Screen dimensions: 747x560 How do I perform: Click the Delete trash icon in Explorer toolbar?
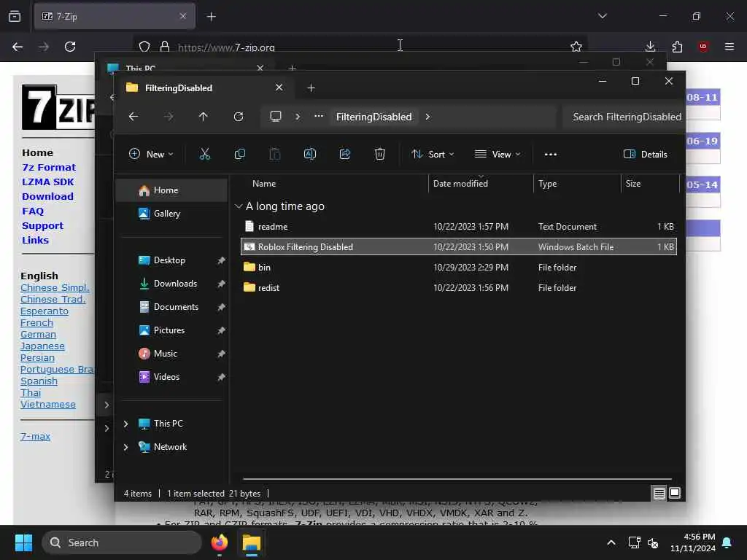click(x=379, y=155)
